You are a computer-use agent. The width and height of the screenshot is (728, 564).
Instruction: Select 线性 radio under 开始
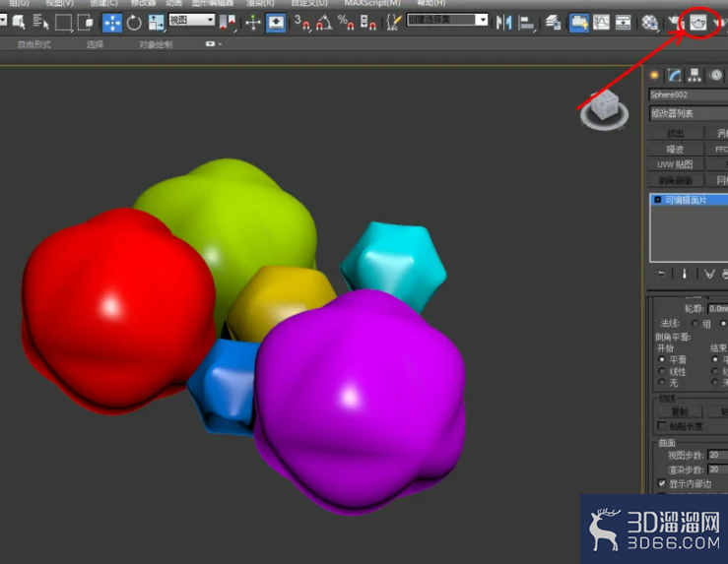pos(662,371)
